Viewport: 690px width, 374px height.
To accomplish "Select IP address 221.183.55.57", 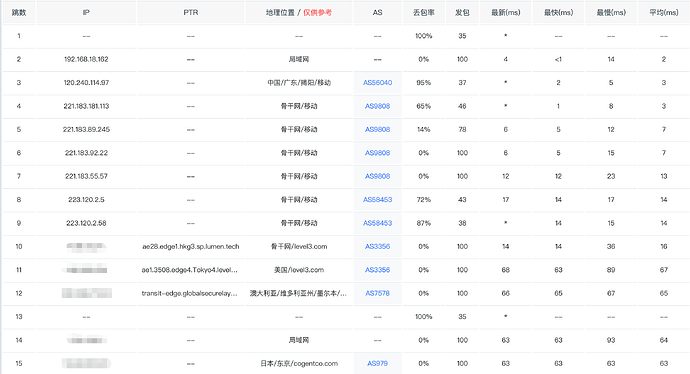I will click(86, 176).
